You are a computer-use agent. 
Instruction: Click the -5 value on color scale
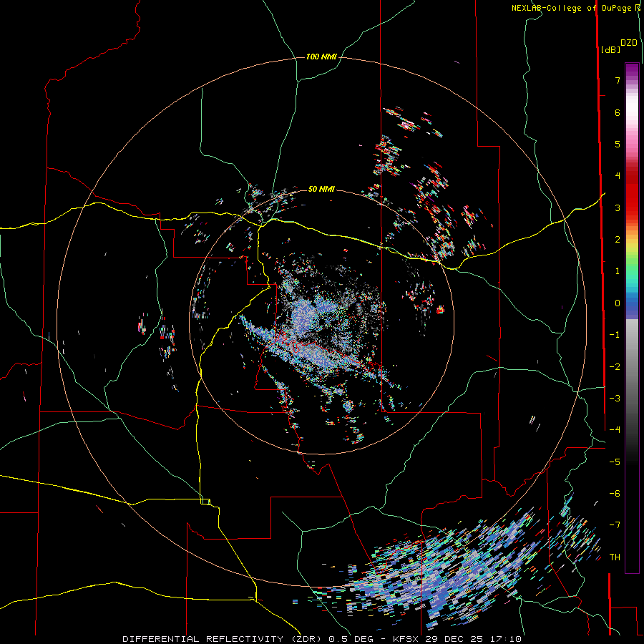pos(615,462)
